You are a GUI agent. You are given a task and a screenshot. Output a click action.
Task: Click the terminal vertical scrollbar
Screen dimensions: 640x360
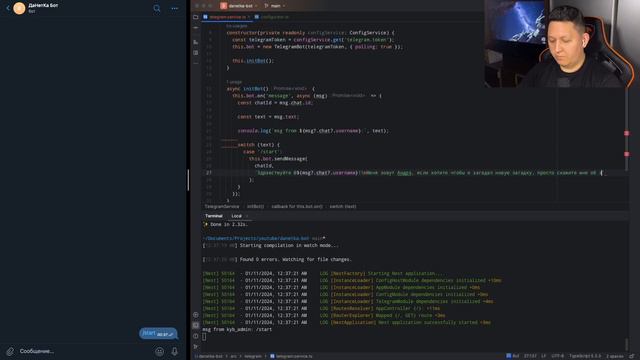tap(627, 344)
